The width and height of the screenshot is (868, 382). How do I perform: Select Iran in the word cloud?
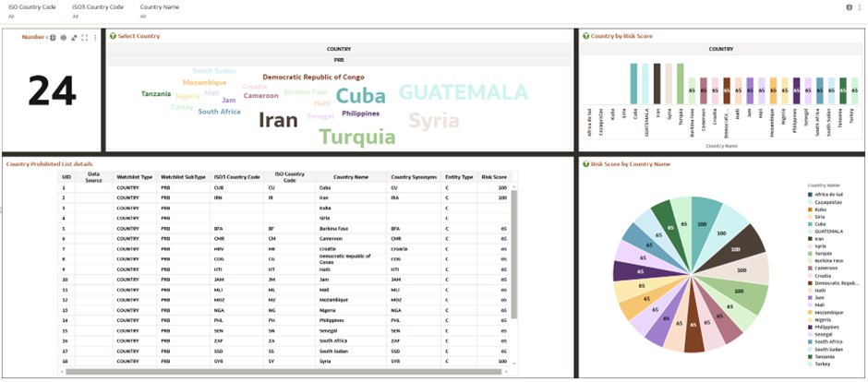pos(278,120)
